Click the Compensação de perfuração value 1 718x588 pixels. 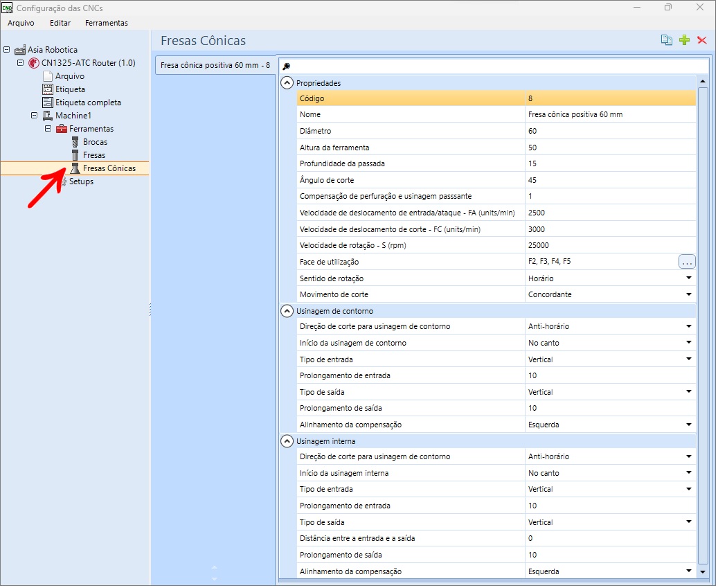click(611, 197)
